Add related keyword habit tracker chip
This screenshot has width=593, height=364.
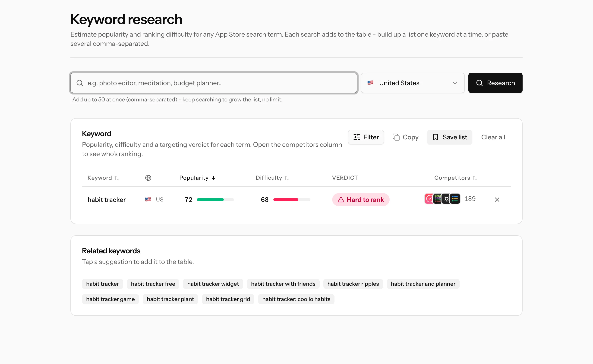tap(102, 284)
